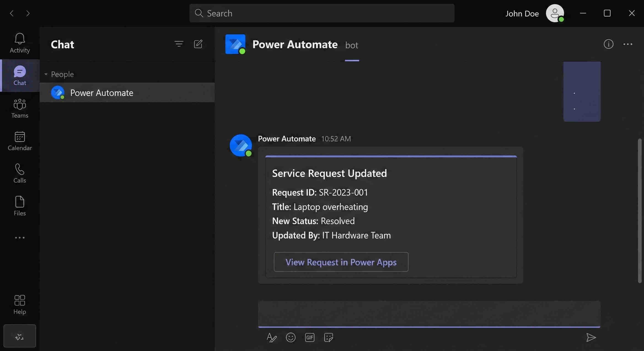
Task: Start a new chat with compose icon
Action: click(198, 44)
